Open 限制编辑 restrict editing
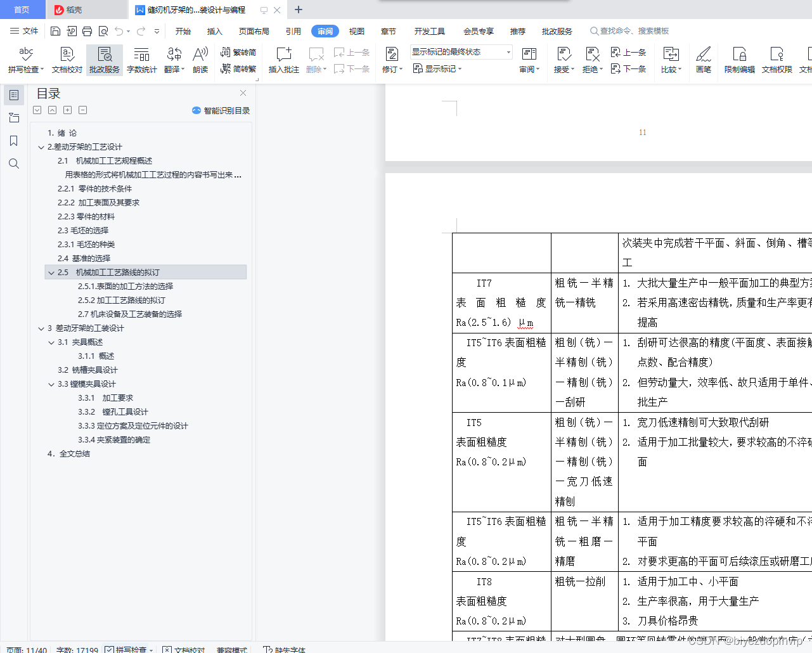The image size is (812, 653). click(x=740, y=60)
